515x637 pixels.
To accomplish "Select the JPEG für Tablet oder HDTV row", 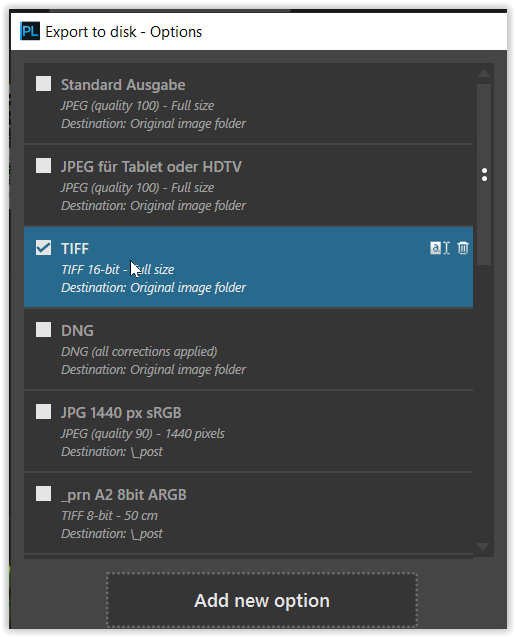I will 248,185.
